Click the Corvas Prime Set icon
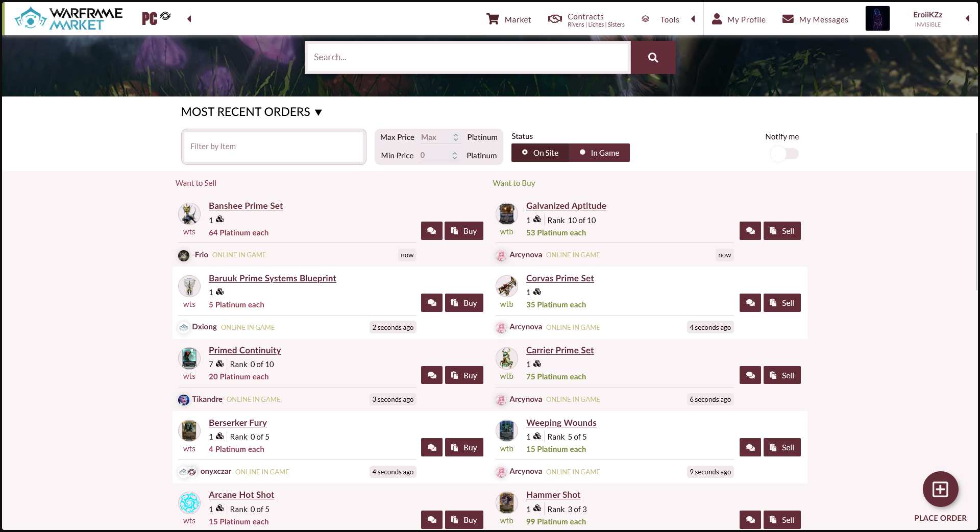Viewport: 980px width, 532px height. pos(507,286)
